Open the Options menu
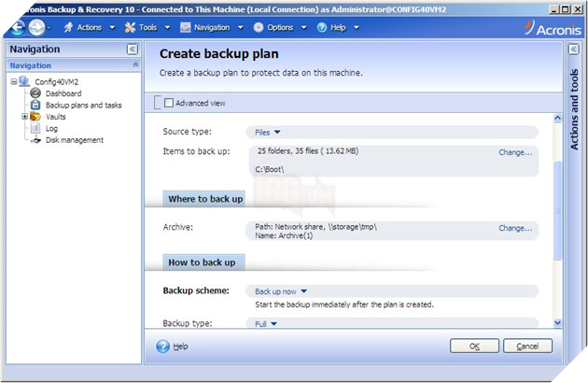The height and width of the screenshot is (383, 588). click(x=280, y=27)
